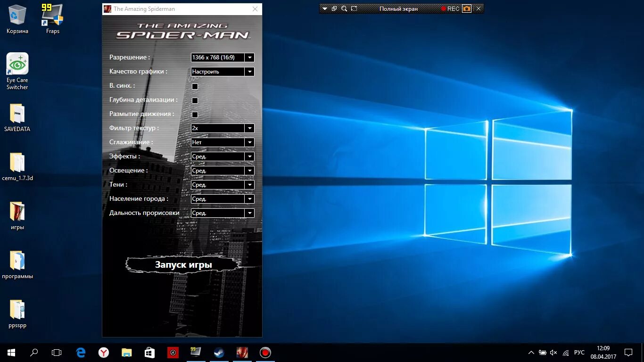Launch the Eye Care Switcher shortcut
The image size is (644, 362).
click(17, 71)
